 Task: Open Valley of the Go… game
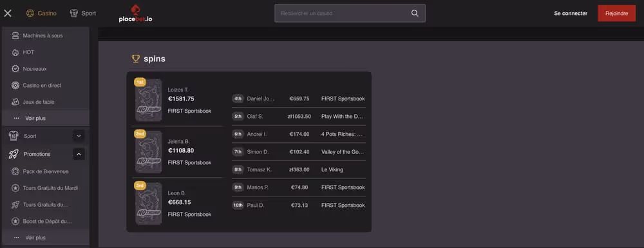click(x=343, y=152)
